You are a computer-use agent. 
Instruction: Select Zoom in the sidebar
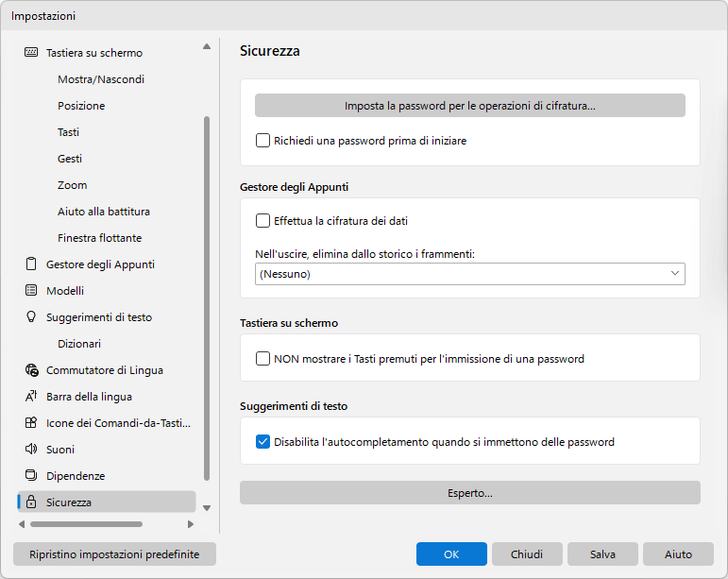[73, 185]
